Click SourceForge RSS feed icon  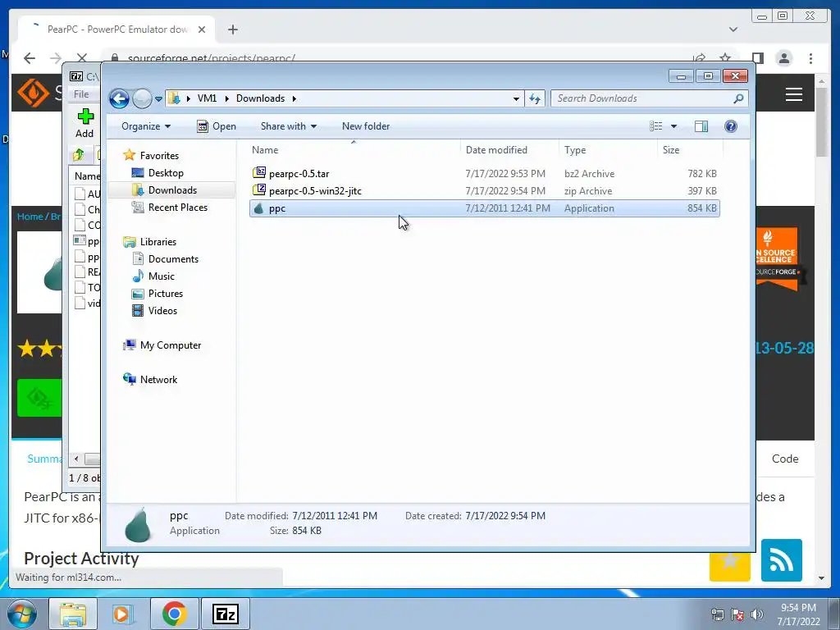781,559
